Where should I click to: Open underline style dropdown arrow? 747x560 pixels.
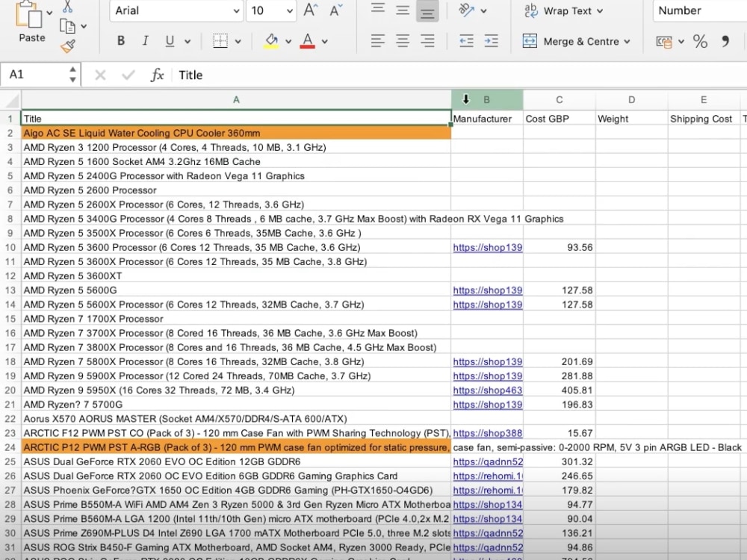pyautogui.click(x=187, y=41)
